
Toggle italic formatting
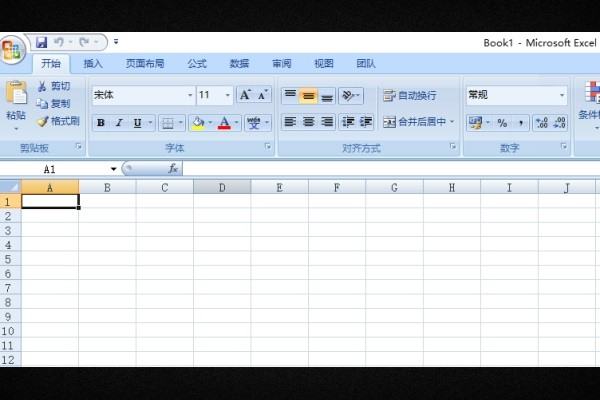119,123
